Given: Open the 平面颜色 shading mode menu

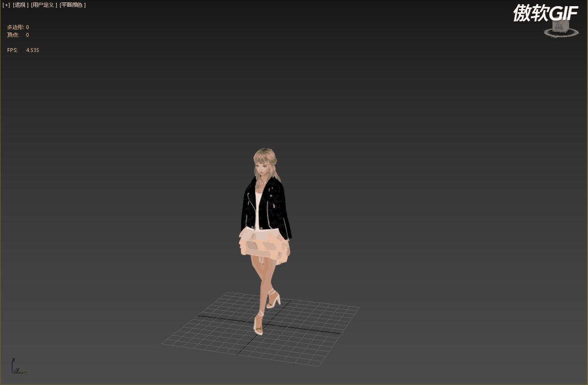Looking at the screenshot, I should 72,5.
